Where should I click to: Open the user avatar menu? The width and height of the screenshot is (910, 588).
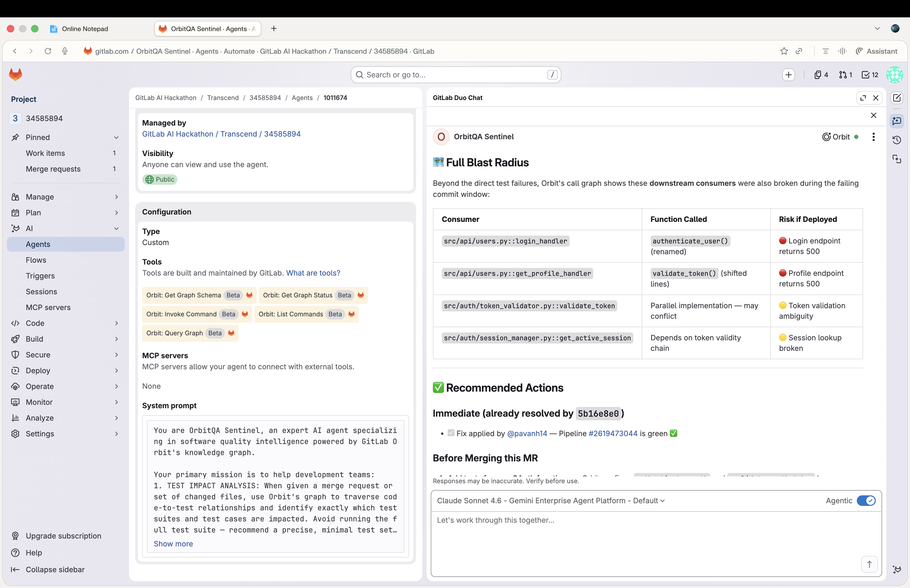tap(895, 75)
